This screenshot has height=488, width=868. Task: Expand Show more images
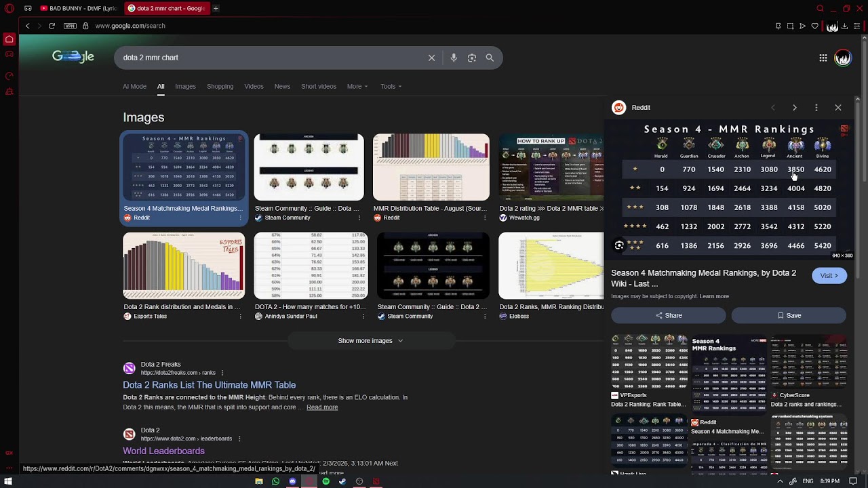[x=370, y=340]
